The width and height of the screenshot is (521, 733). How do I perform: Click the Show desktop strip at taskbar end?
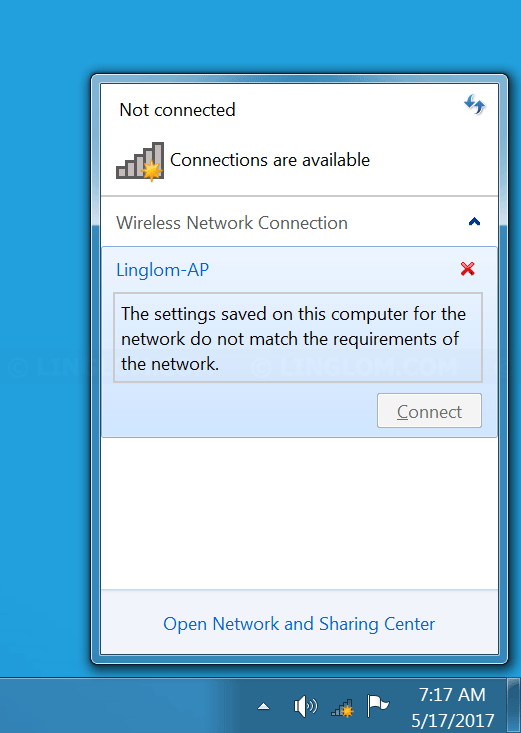point(514,706)
